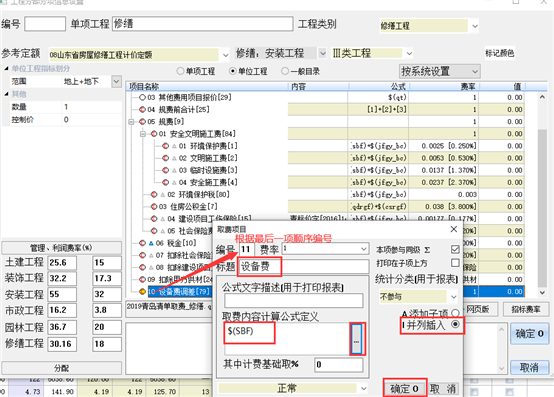Image resolution: width=554 pixels, height=397 pixels.
Task: Click the 标记颜色 label
Action: tap(499, 53)
